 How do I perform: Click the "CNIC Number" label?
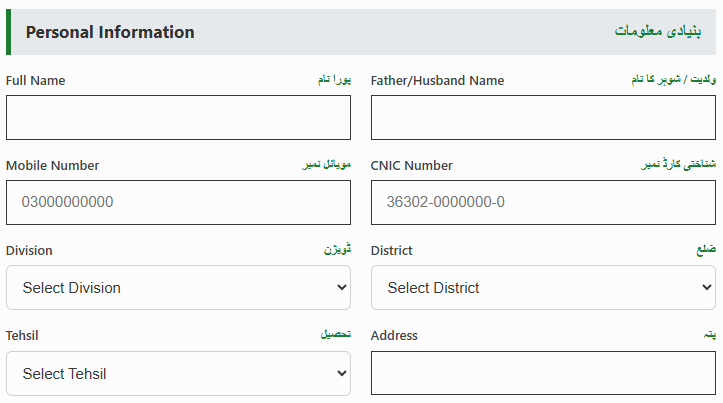(x=411, y=165)
